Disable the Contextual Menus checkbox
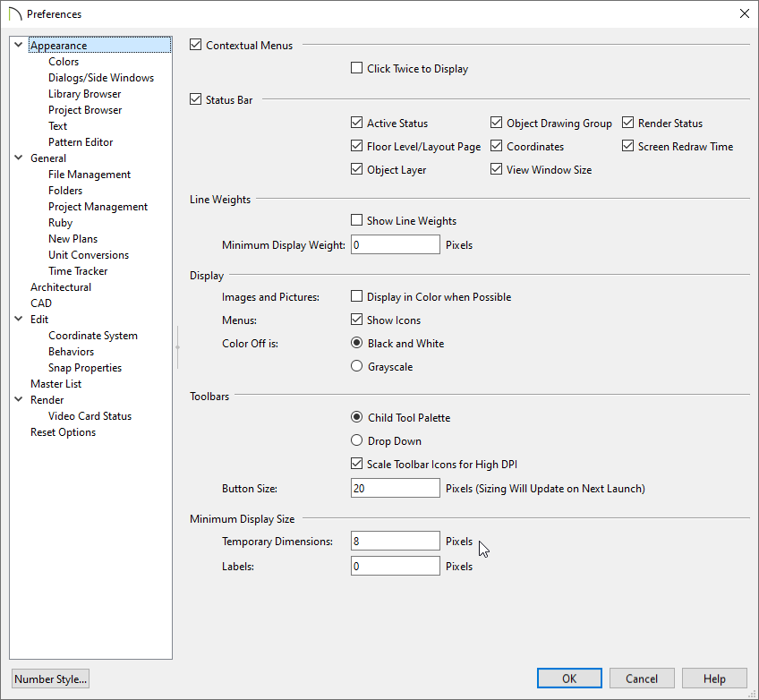 pos(196,45)
